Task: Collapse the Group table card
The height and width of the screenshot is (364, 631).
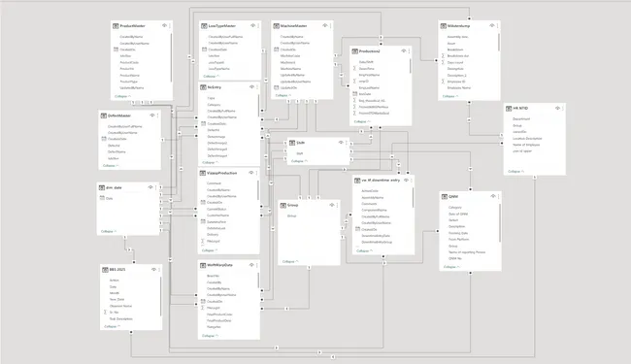Action: [290, 261]
